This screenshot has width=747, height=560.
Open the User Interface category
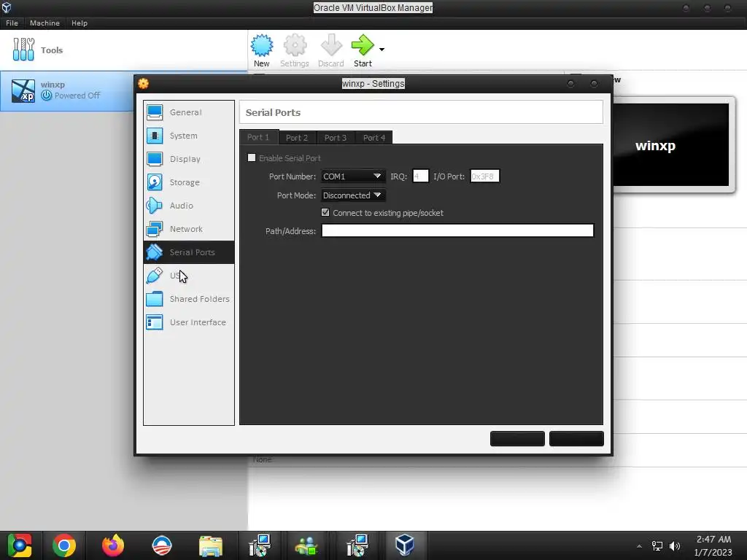[x=189, y=322]
